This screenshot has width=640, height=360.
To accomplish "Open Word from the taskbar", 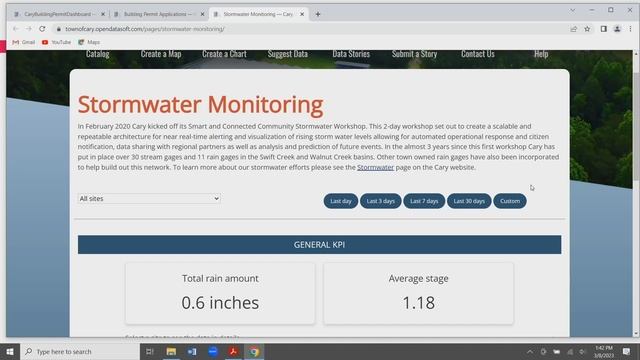I will pyautogui.click(x=192, y=351).
